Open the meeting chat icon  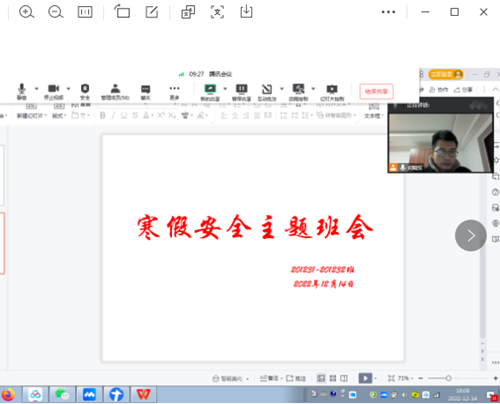pos(146,91)
